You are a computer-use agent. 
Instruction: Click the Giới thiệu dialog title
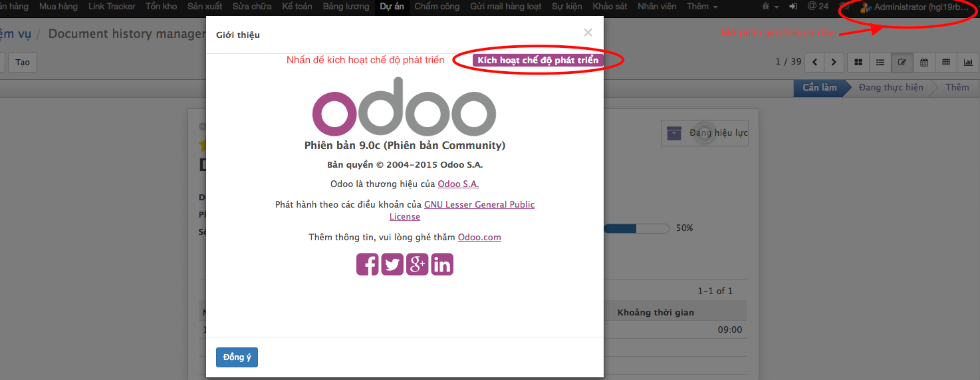click(x=238, y=35)
